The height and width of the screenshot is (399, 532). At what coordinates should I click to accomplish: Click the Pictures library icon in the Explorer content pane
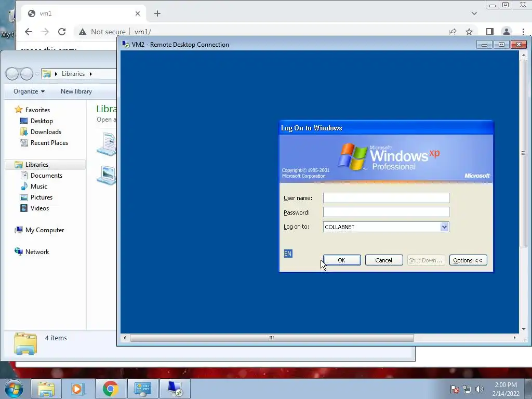[x=108, y=175]
